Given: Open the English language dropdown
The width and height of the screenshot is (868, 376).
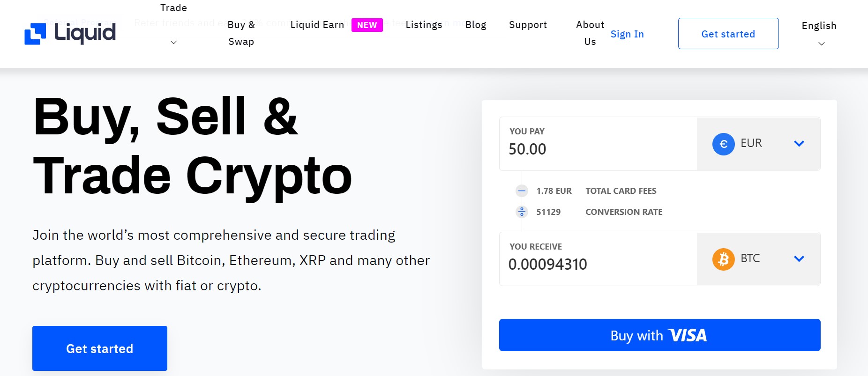Looking at the screenshot, I should point(819,34).
